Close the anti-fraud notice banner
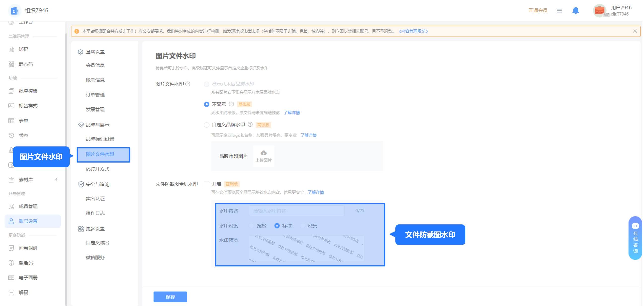The image size is (644, 306). pyautogui.click(x=635, y=31)
